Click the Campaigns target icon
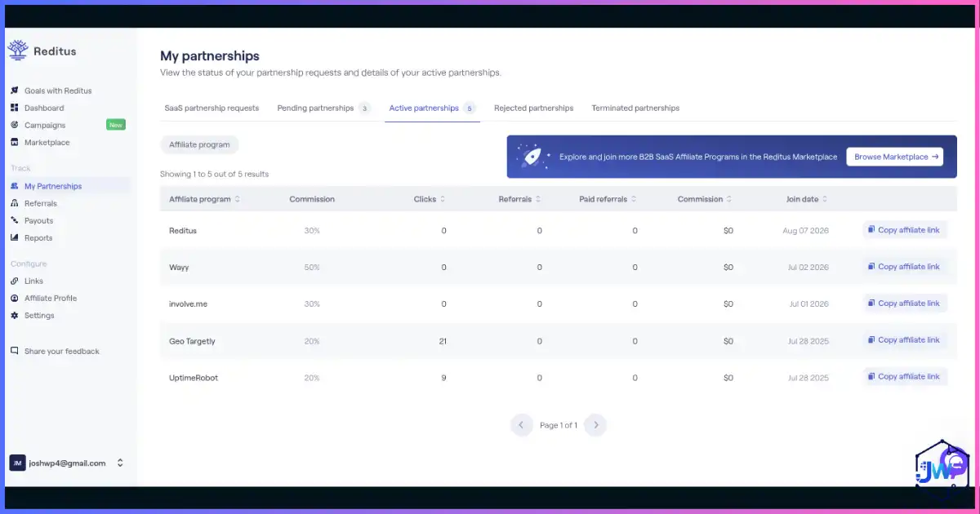This screenshot has height=514, width=980. (x=15, y=125)
